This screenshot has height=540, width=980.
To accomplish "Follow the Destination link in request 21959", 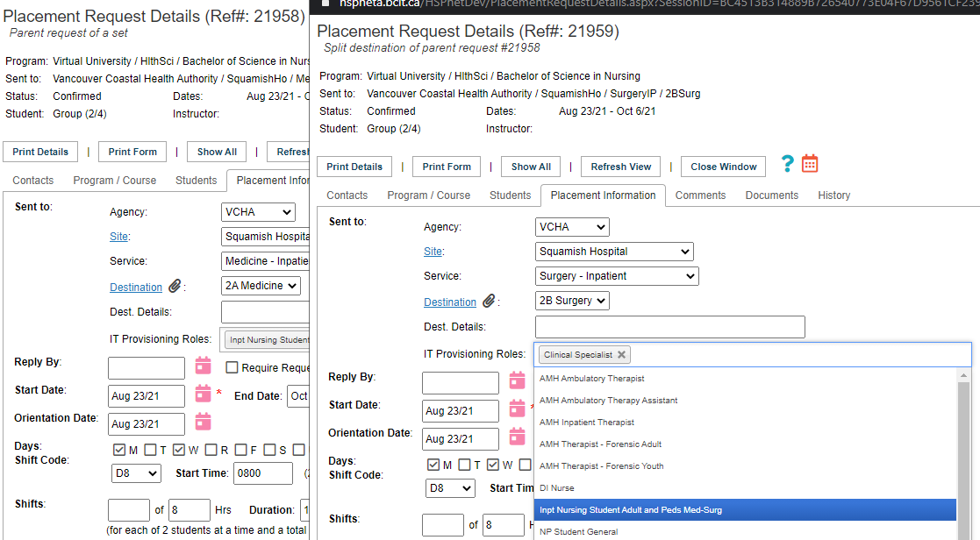I will click(450, 302).
